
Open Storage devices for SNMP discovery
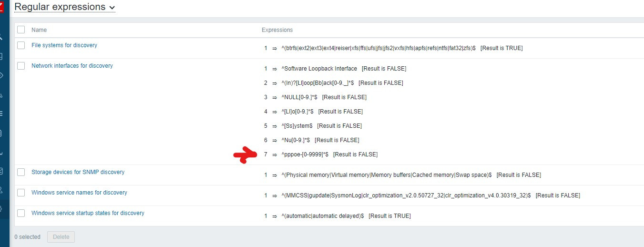pyautogui.click(x=78, y=172)
